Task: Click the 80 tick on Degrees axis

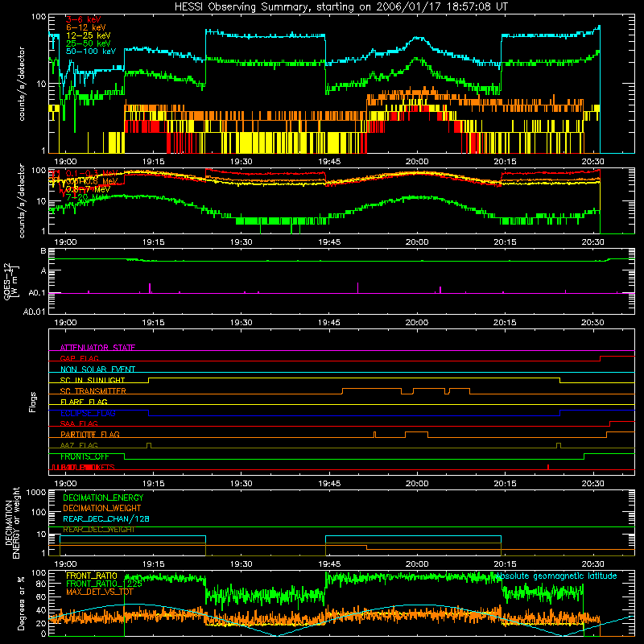Action: click(x=41, y=584)
